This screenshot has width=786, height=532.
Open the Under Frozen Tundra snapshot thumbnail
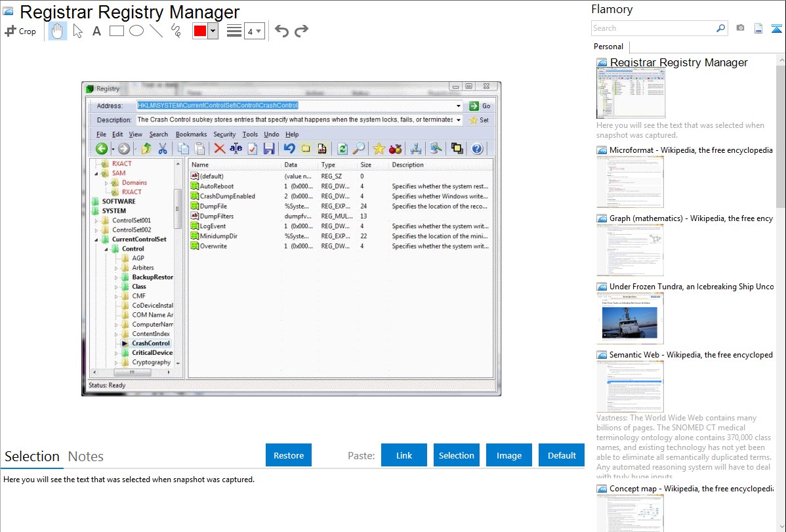click(630, 318)
